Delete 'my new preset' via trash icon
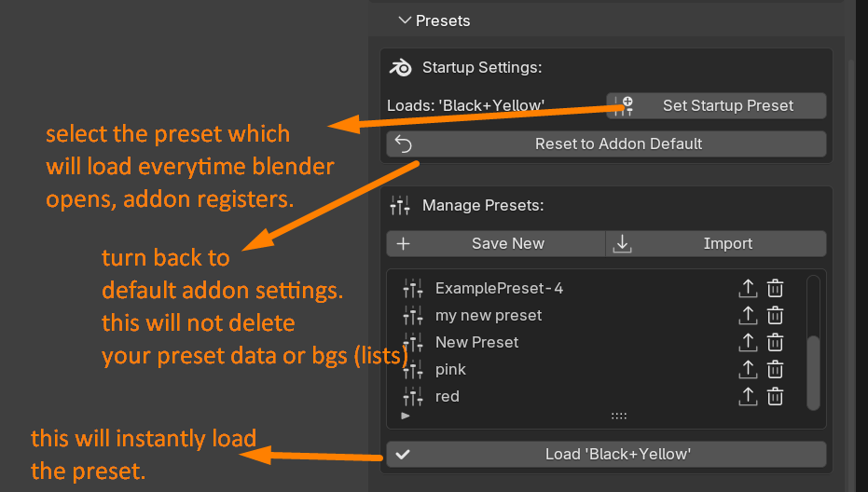The height and width of the screenshot is (492, 868). tap(775, 316)
